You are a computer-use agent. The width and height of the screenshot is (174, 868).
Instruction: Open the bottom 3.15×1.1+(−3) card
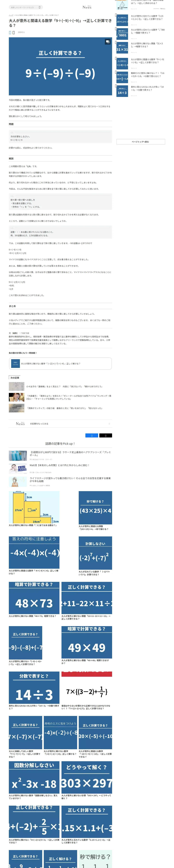[87, 825]
